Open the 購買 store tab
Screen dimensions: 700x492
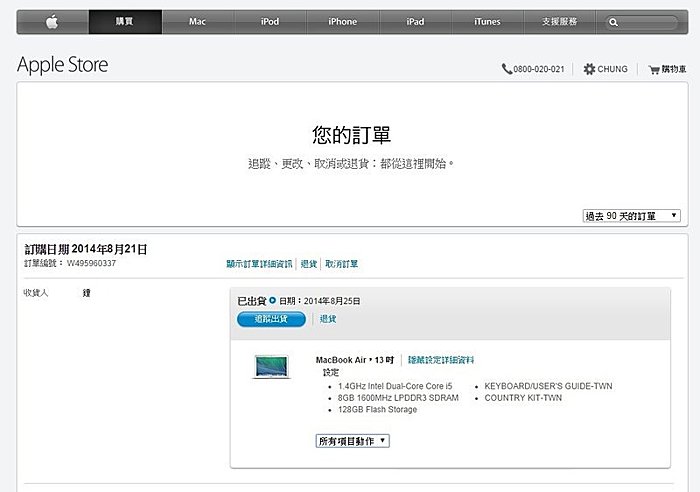125,21
